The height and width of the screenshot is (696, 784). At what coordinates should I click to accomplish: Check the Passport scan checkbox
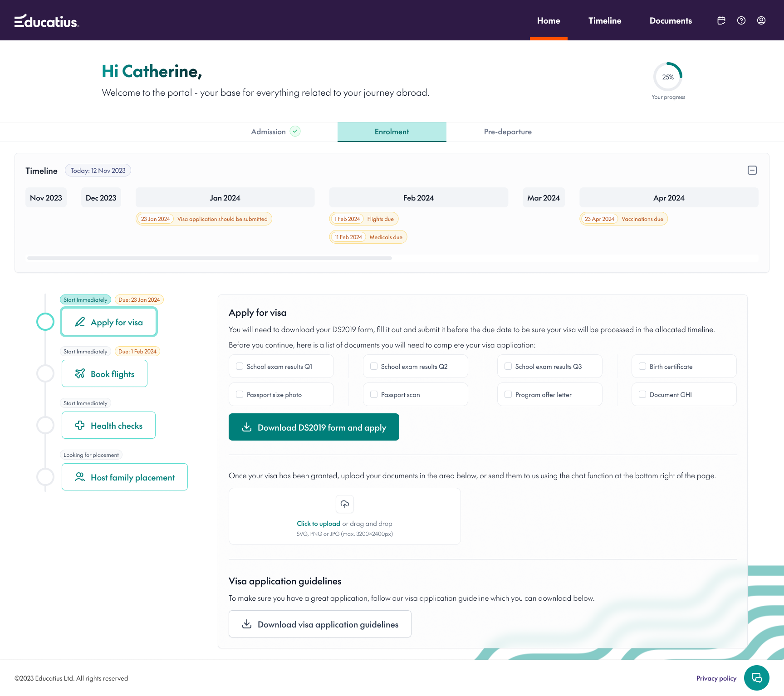click(374, 394)
